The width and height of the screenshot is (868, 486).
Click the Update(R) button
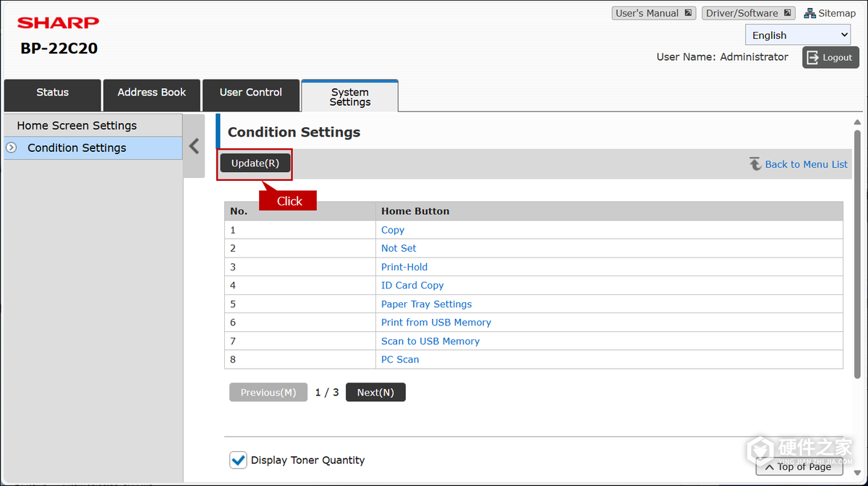tap(255, 163)
